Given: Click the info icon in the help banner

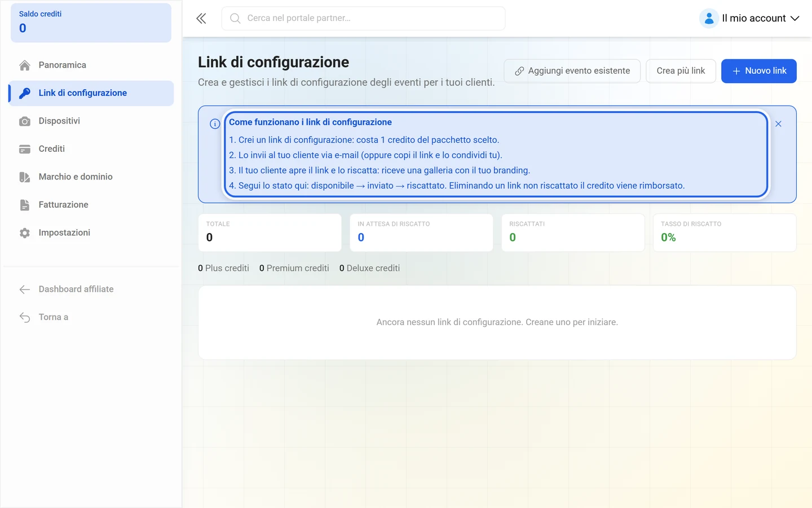Looking at the screenshot, I should click(215, 124).
